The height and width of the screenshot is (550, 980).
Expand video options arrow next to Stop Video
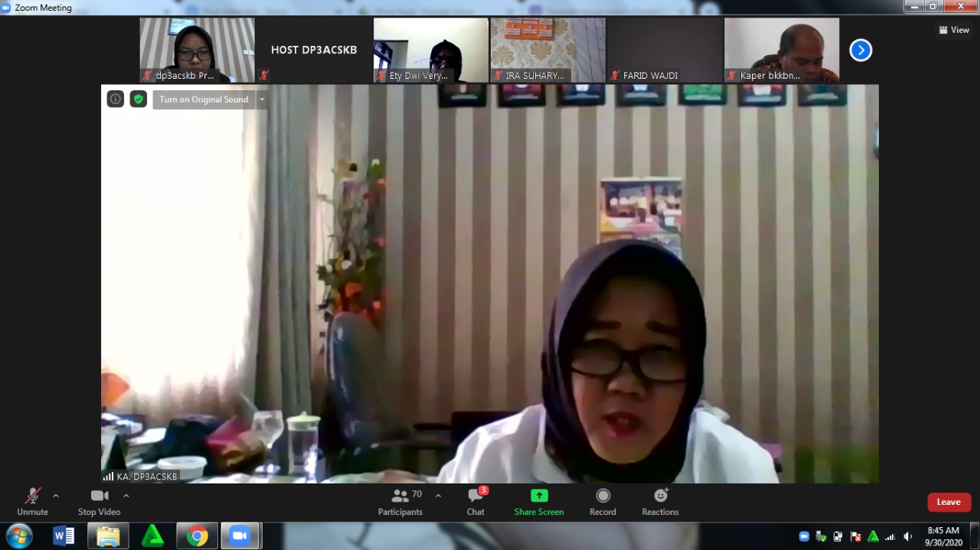click(126, 496)
